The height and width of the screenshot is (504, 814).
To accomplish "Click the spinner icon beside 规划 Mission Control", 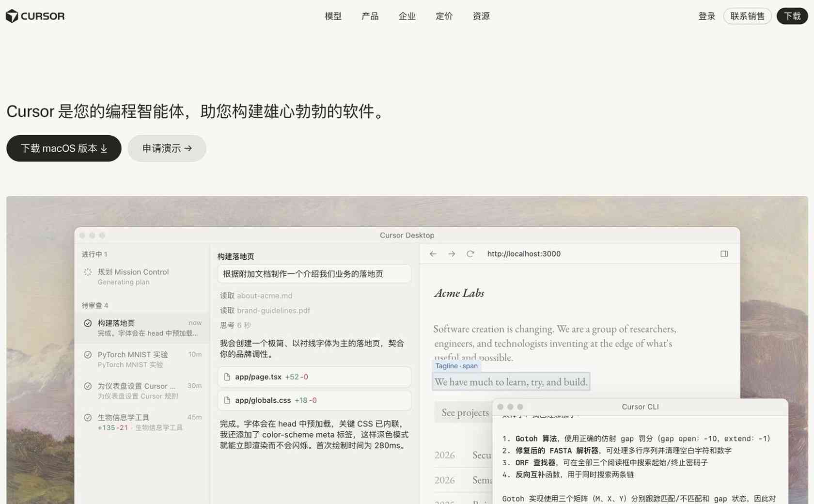I will coord(88,272).
